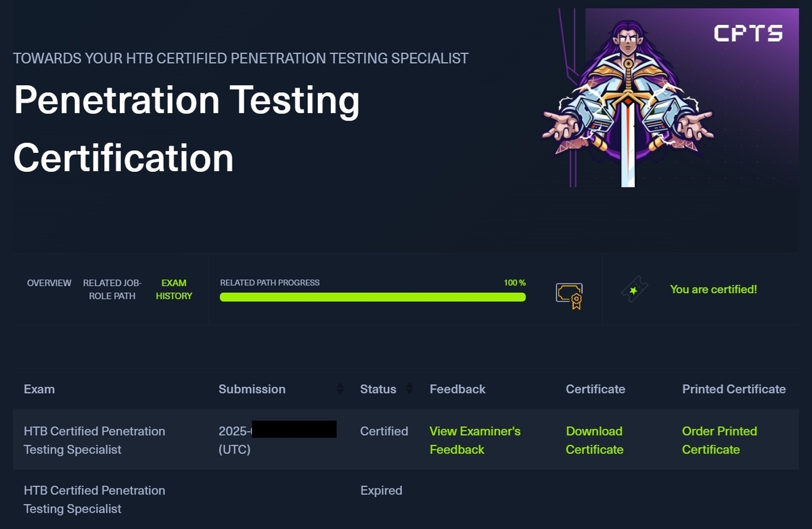Viewport: 812px width, 529px height.
Task: Click the CPTS logo text on the badge
Action: click(748, 33)
